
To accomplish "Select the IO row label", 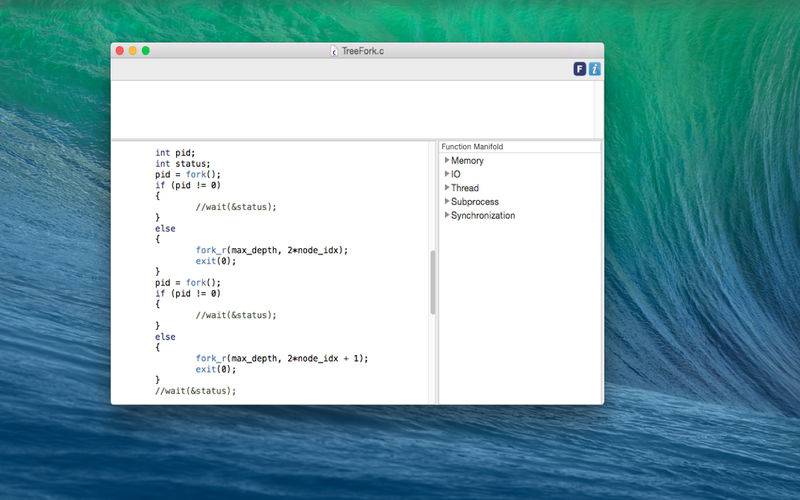I will pos(456,174).
